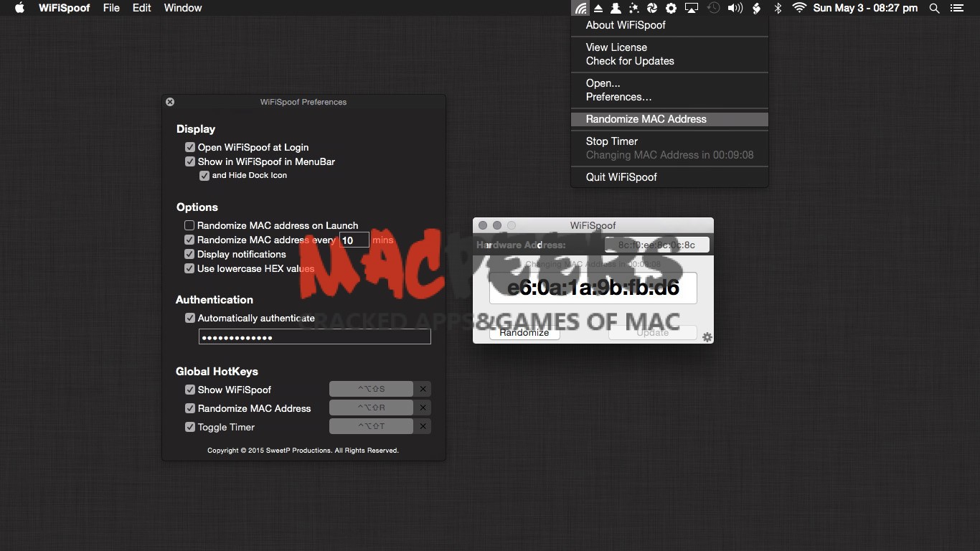Open the WiFiSpoof application menu
The height and width of the screenshot is (551, 980).
(x=64, y=8)
